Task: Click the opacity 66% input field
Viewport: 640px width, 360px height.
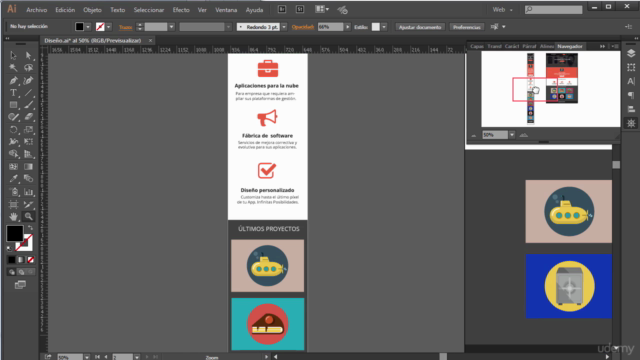Action: point(331,27)
